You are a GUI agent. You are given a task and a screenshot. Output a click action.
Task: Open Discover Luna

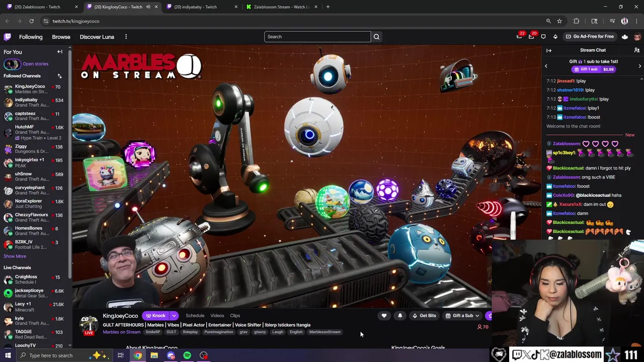click(97, 37)
